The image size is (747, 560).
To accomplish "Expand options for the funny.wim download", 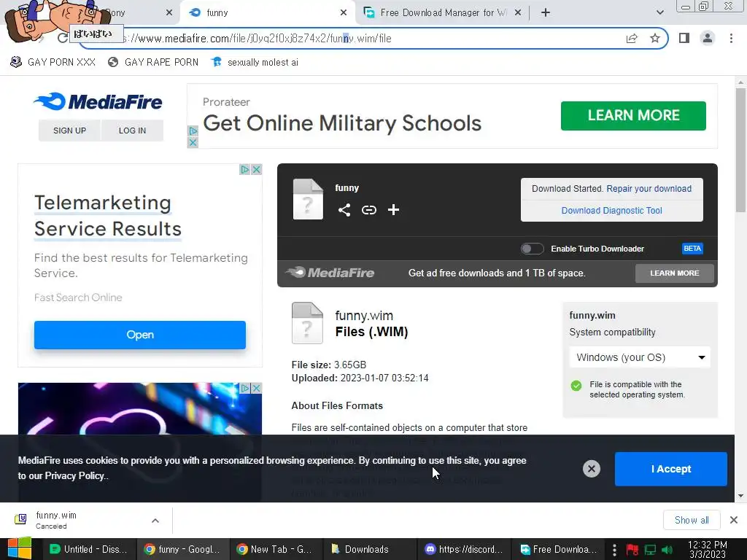I will pyautogui.click(x=155, y=521).
